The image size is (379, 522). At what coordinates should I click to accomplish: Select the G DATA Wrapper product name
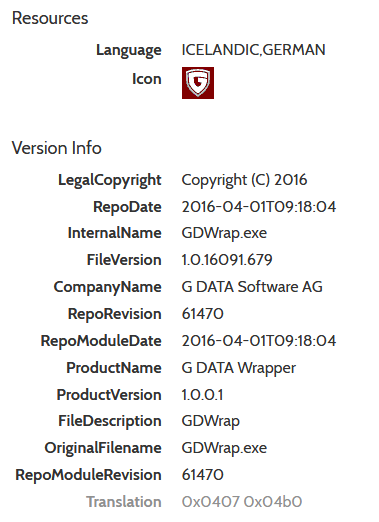pos(239,368)
